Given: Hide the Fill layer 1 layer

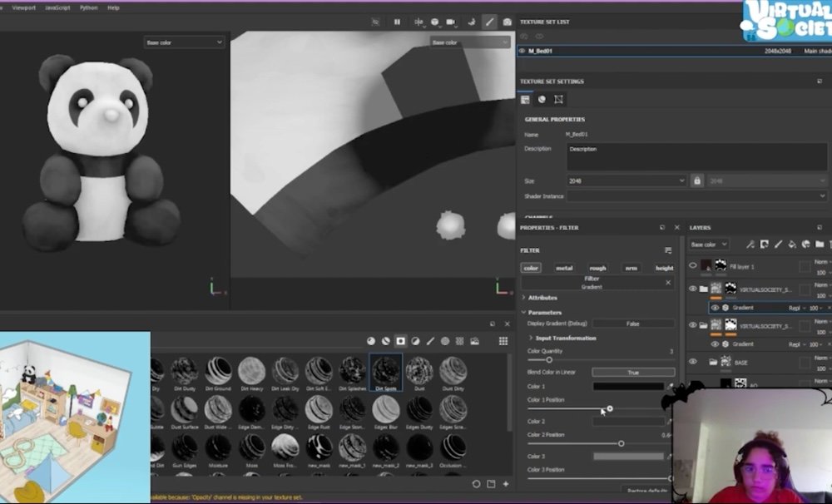Looking at the screenshot, I should (x=692, y=266).
